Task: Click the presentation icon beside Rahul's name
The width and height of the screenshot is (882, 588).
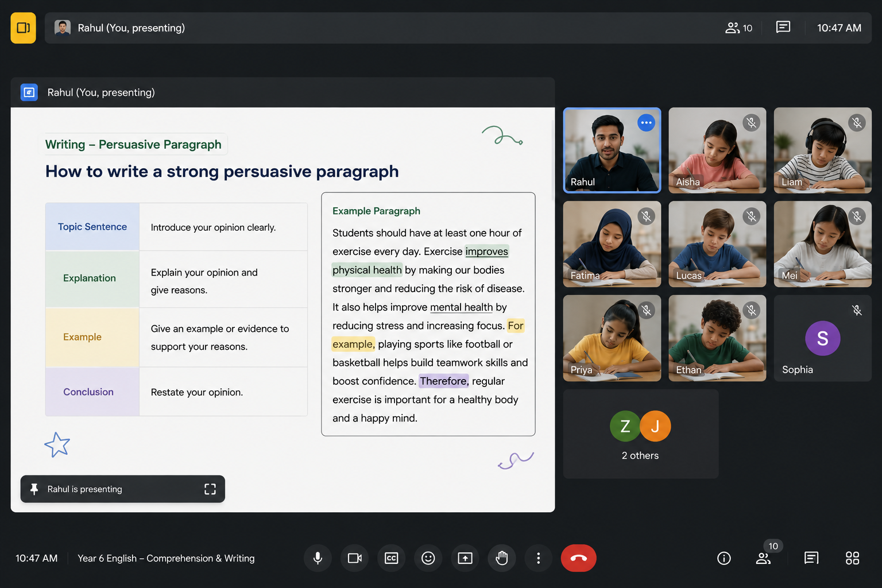Action: click(29, 92)
